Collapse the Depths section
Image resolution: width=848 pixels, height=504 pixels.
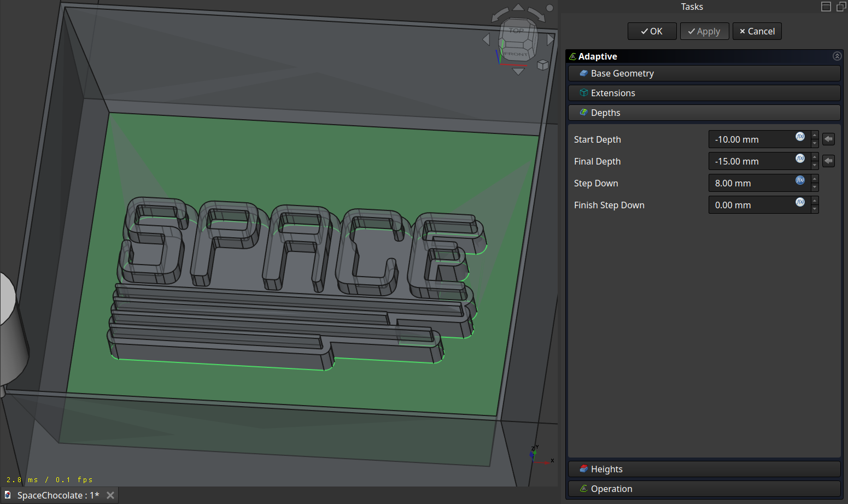[x=704, y=113]
